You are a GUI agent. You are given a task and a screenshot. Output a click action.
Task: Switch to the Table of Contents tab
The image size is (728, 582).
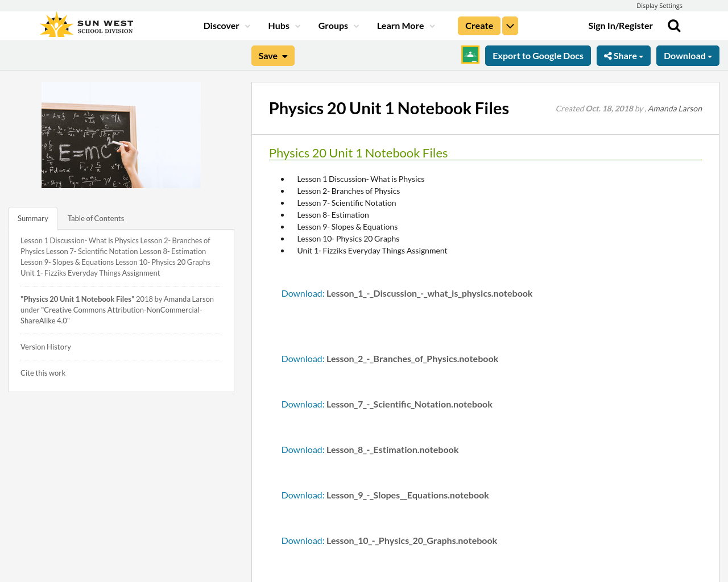tap(96, 218)
